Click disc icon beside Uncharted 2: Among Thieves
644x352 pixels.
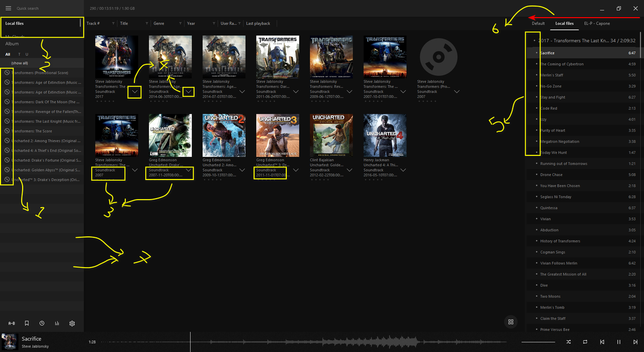point(7,141)
